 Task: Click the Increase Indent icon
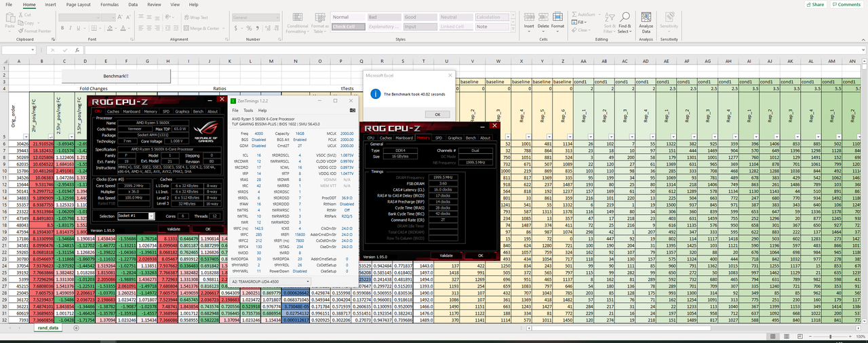(x=175, y=28)
